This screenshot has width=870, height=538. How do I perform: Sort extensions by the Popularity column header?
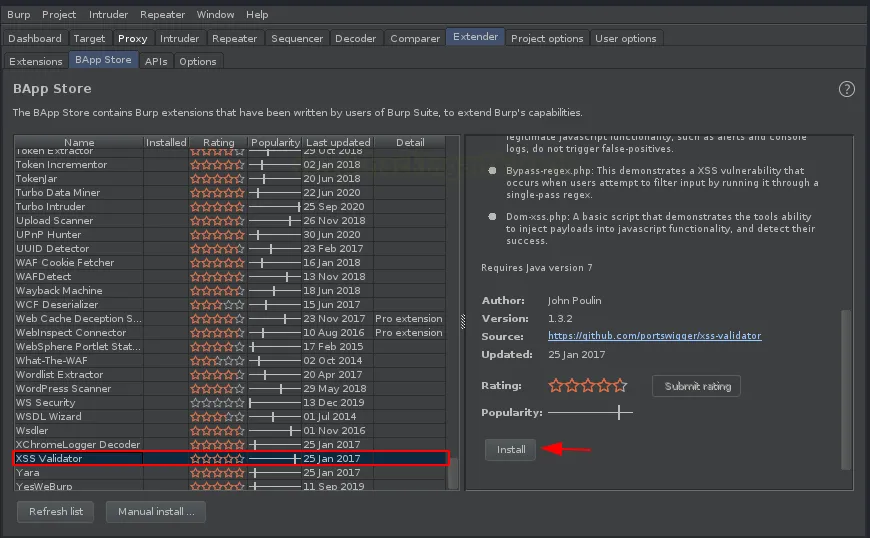tap(275, 143)
